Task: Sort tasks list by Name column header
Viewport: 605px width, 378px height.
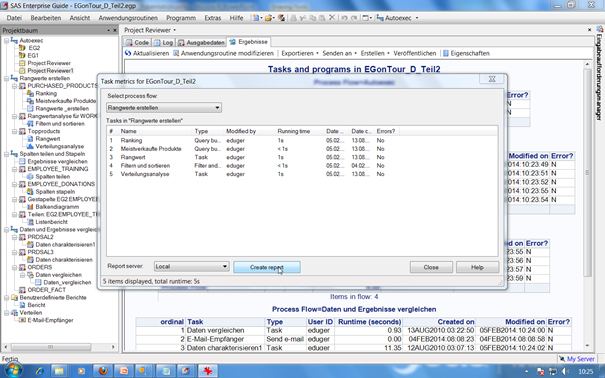Action: click(154, 131)
